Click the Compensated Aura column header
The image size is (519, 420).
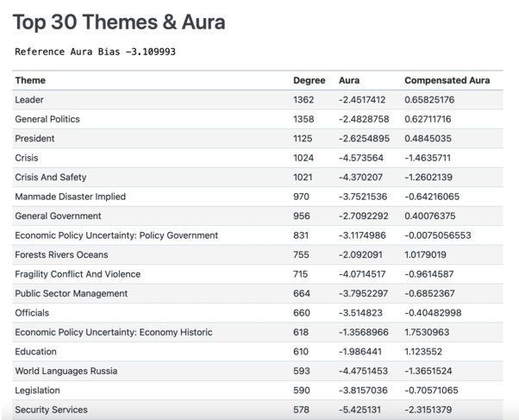tap(447, 80)
